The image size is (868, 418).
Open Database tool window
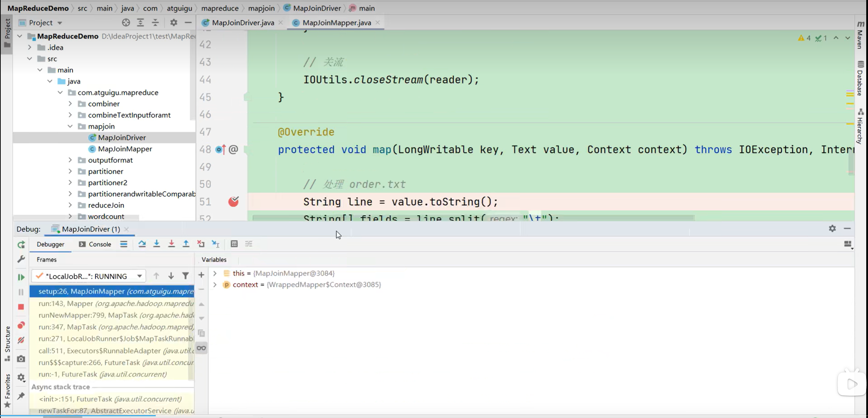pos(861,79)
